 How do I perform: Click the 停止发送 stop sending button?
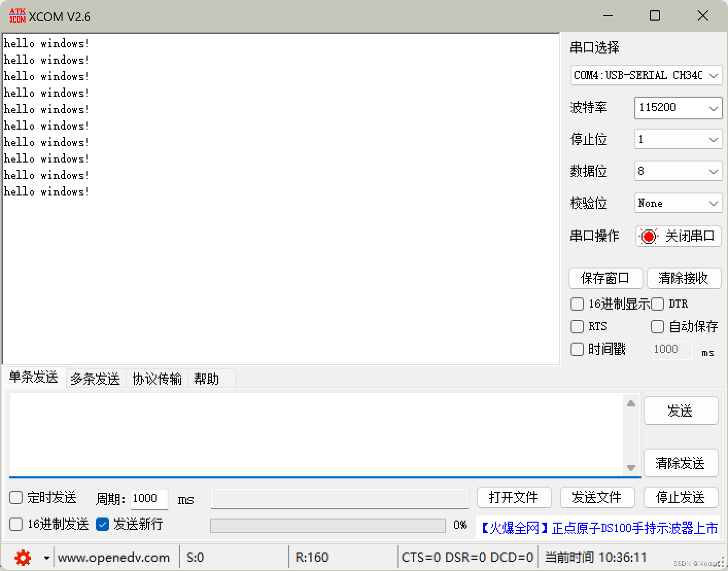point(681,497)
